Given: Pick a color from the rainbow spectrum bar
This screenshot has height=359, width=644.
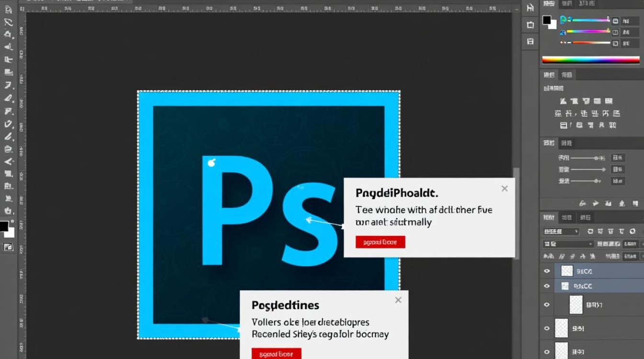Looking at the screenshot, I should (x=591, y=60).
